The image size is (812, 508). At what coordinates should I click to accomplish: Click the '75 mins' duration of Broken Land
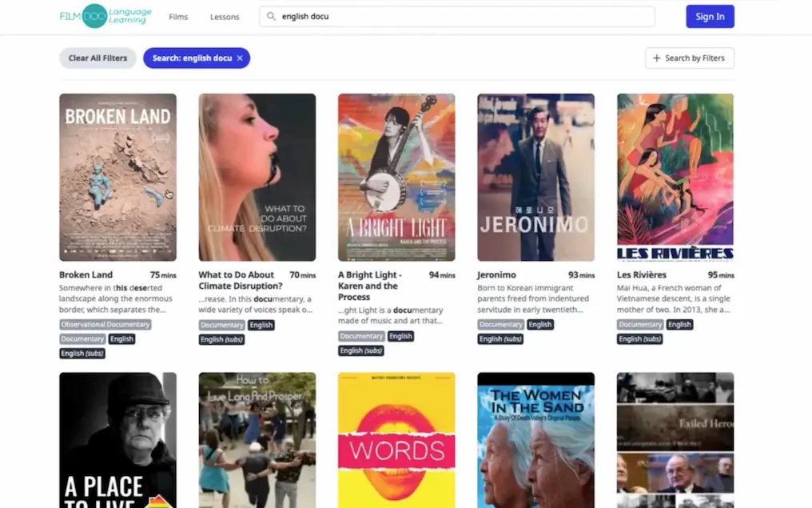pyautogui.click(x=163, y=274)
